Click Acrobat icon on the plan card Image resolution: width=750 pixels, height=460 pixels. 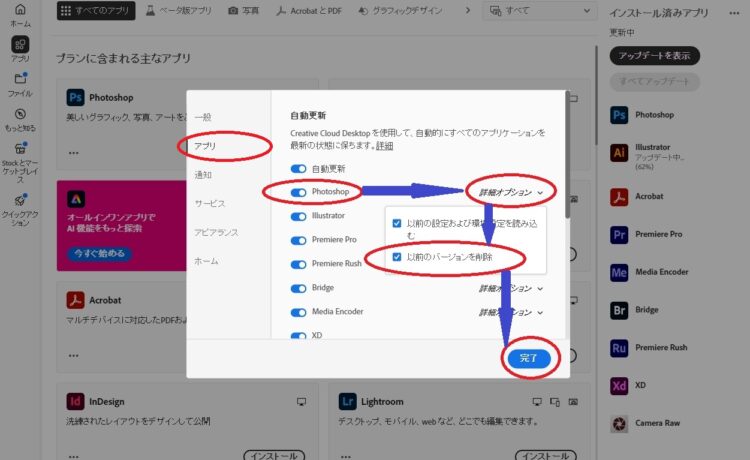click(75, 300)
